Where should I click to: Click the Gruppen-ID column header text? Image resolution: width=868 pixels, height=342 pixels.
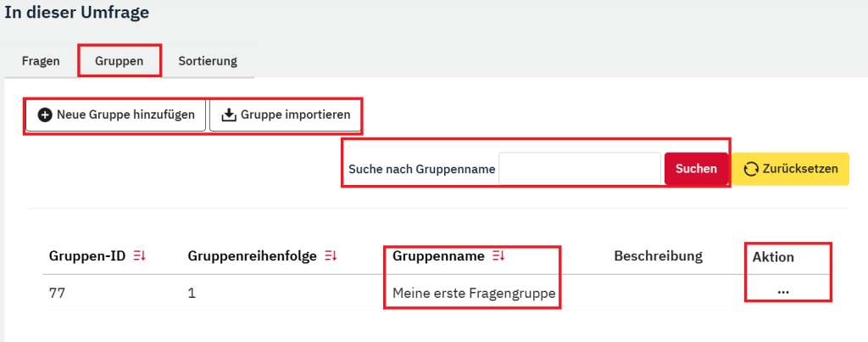(88, 256)
